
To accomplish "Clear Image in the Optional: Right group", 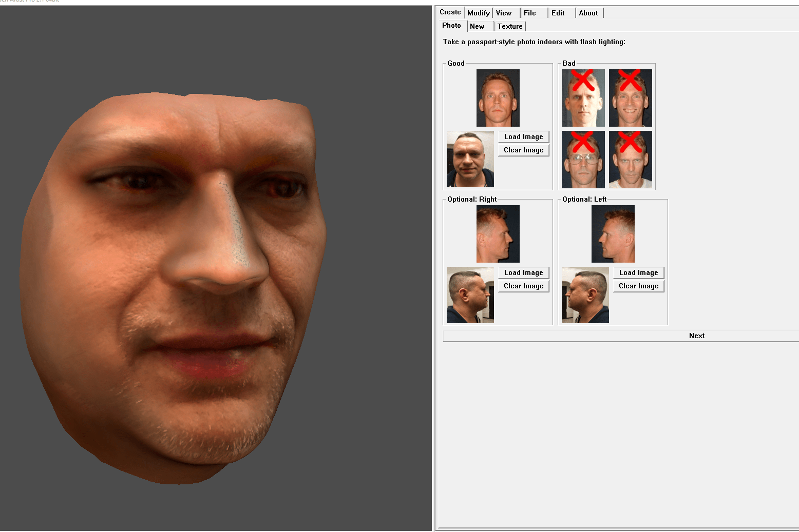I will tap(524, 286).
